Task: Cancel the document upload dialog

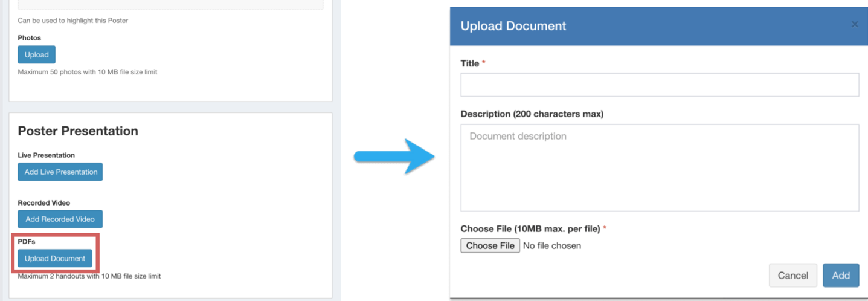Action: [x=792, y=275]
